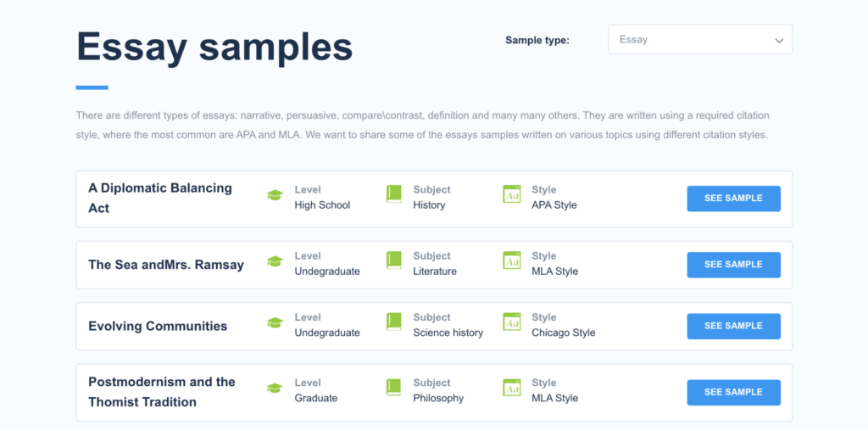Click the green book icon beside History subject
868x431 pixels.
click(393, 194)
